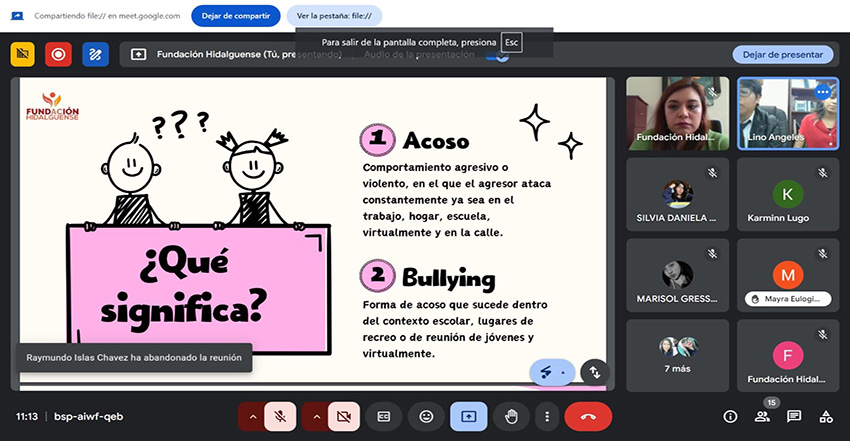Open the emoji reactions panel
Image resolution: width=850 pixels, height=441 pixels.
(427, 416)
